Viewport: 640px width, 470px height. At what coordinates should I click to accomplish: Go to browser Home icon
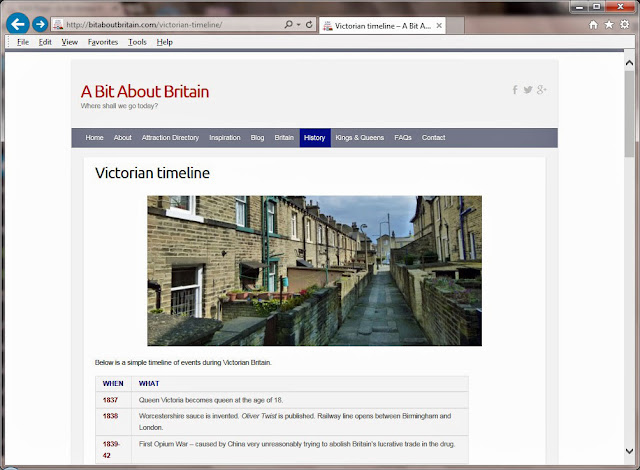click(593, 25)
